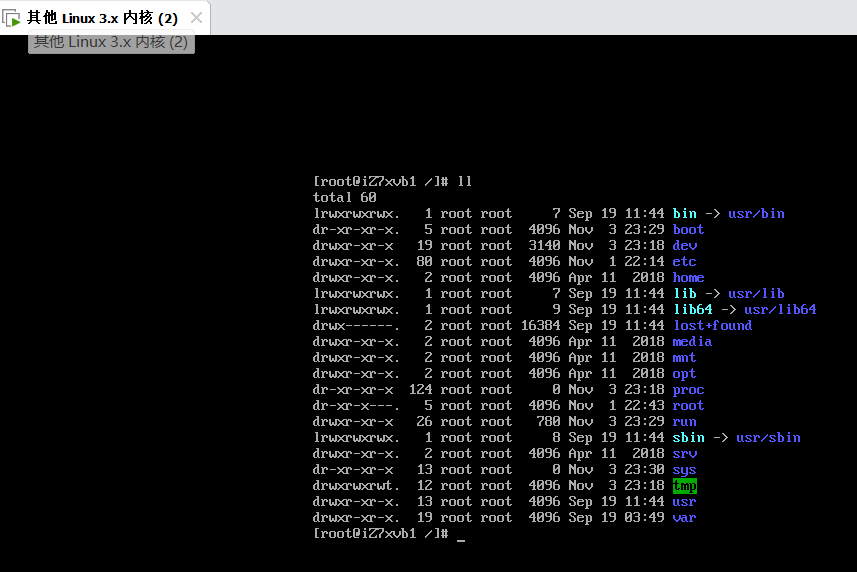Image resolution: width=857 pixels, height=572 pixels.
Task: Click the usr/sbin symlink target
Action: coord(768,437)
